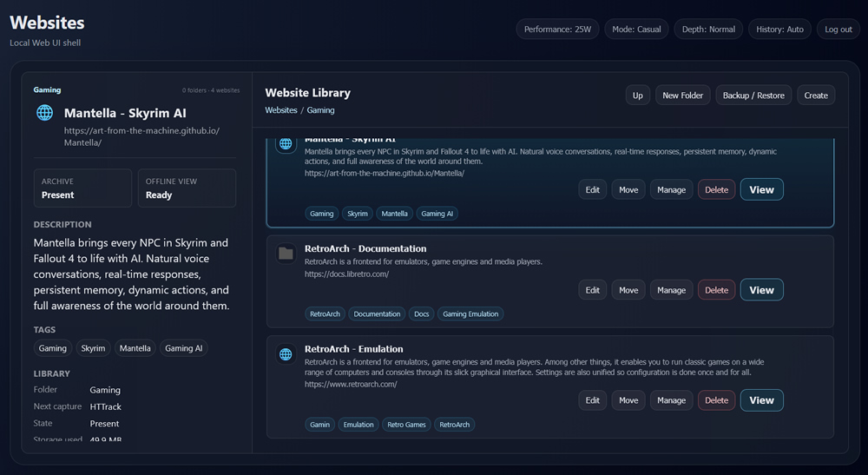Click the Create button
Viewport: 868px width, 475px height.
point(816,96)
